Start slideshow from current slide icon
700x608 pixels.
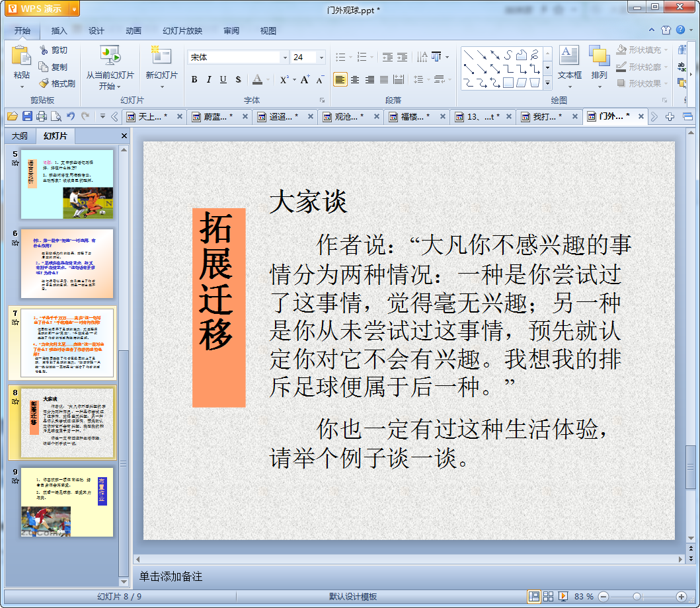point(110,56)
